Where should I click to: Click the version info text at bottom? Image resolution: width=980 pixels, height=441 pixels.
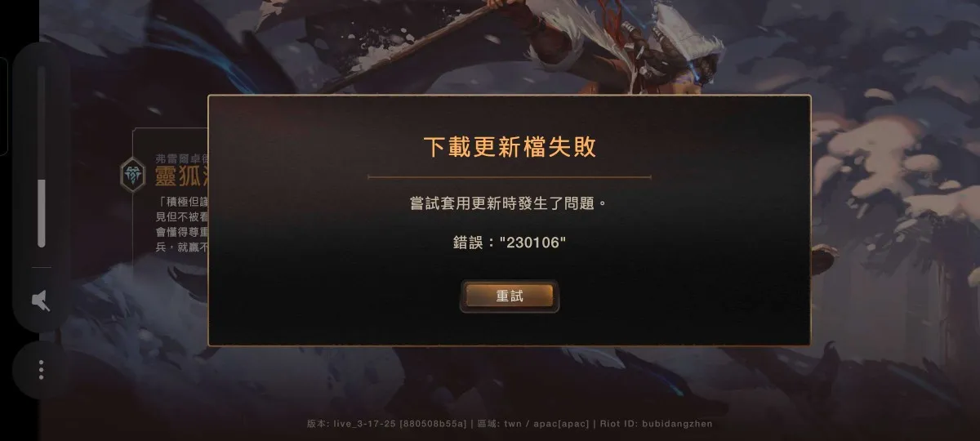click(x=387, y=424)
